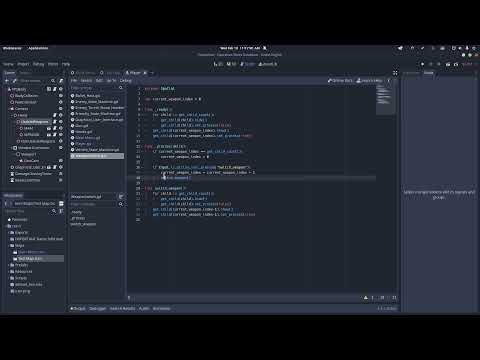Toggle visibility of FeetCollision node

[x=61, y=102]
